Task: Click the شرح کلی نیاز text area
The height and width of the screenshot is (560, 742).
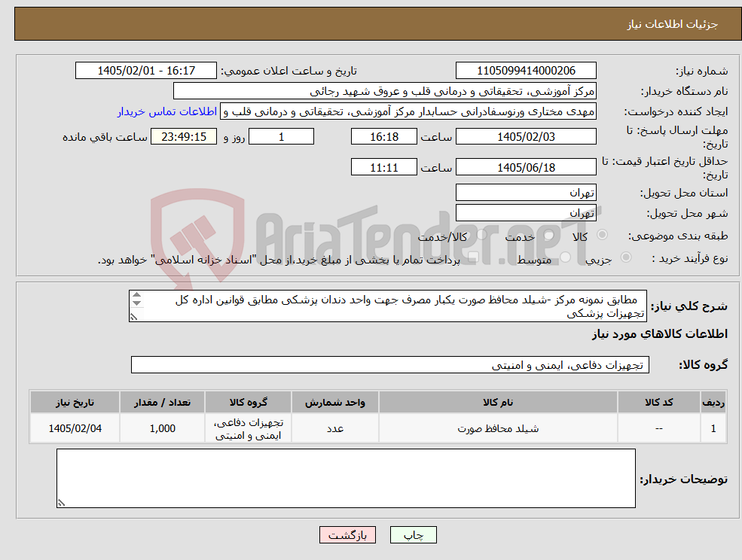Action: (387, 306)
